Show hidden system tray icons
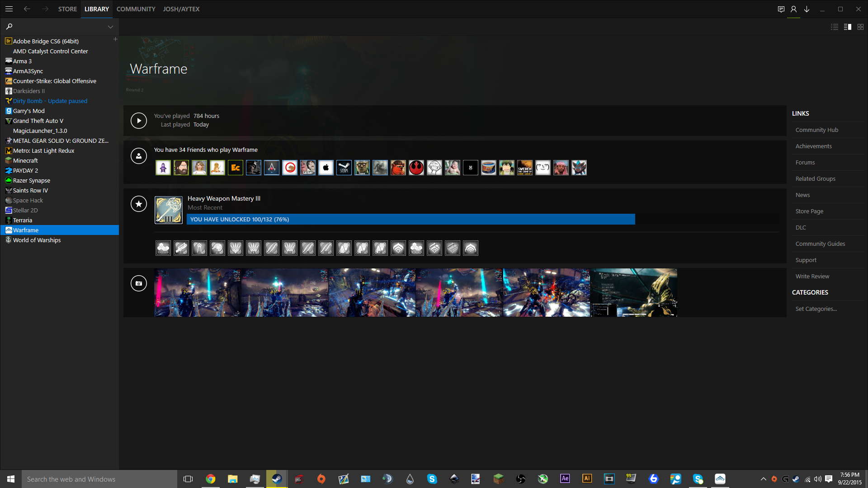This screenshot has width=868, height=488. coord(764,479)
